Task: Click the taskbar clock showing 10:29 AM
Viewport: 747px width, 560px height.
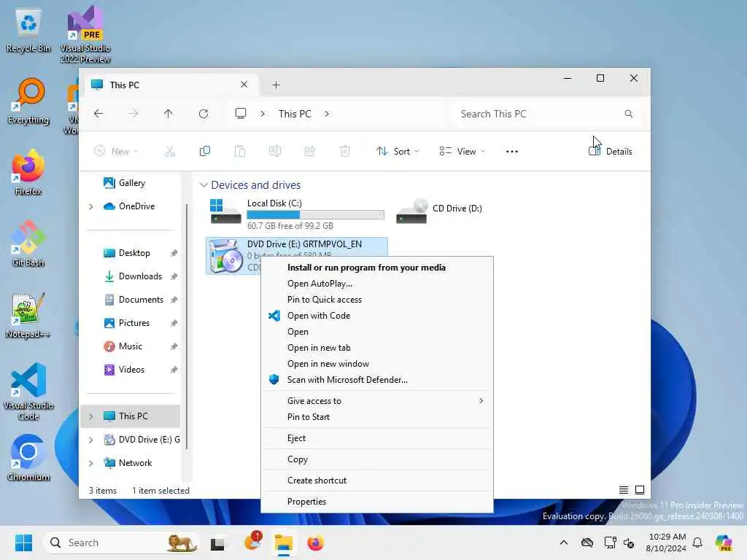Action: point(666,542)
